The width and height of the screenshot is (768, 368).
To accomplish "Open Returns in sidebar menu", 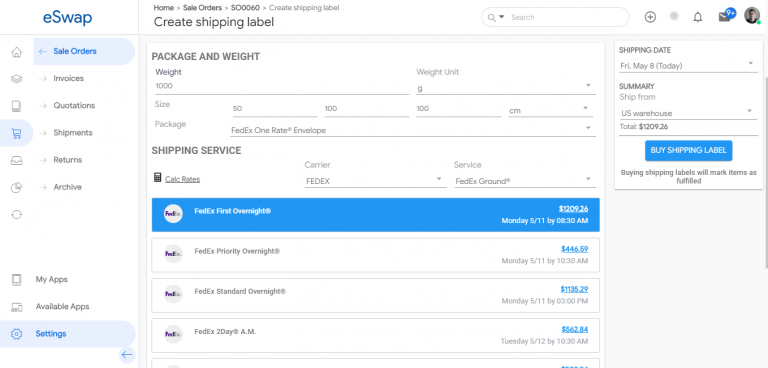I will click(68, 160).
